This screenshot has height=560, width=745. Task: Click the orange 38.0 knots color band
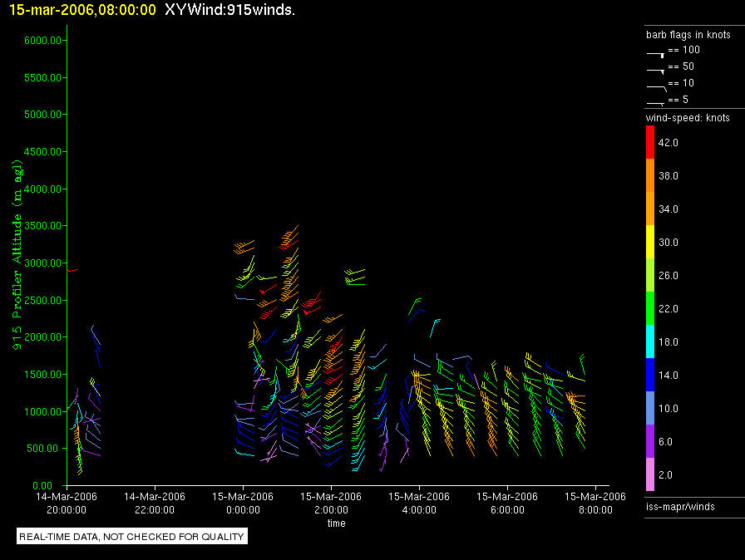(650, 175)
